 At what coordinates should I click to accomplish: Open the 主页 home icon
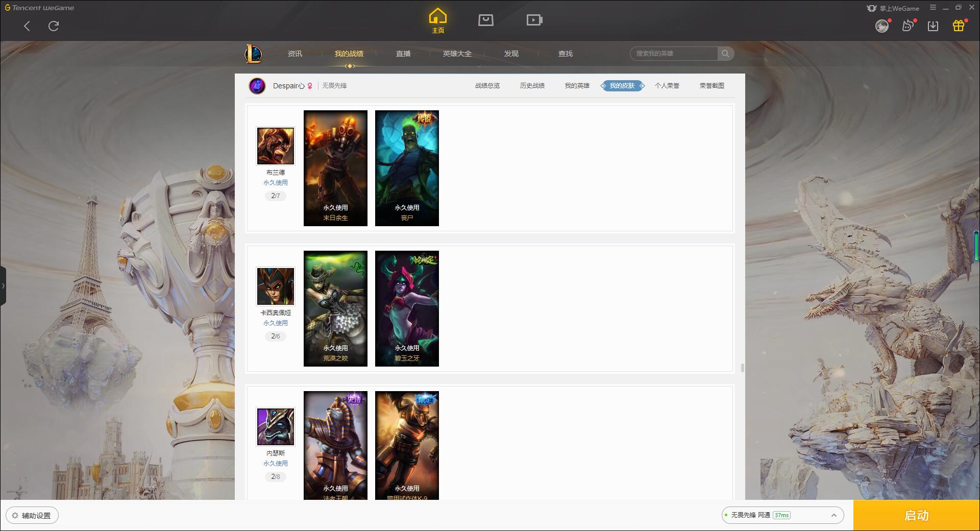point(438,21)
